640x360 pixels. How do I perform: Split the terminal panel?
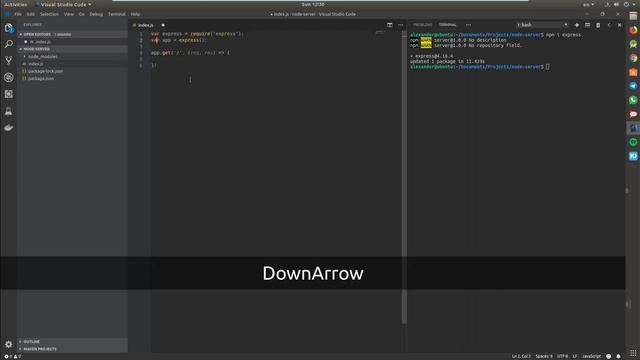[587, 25]
